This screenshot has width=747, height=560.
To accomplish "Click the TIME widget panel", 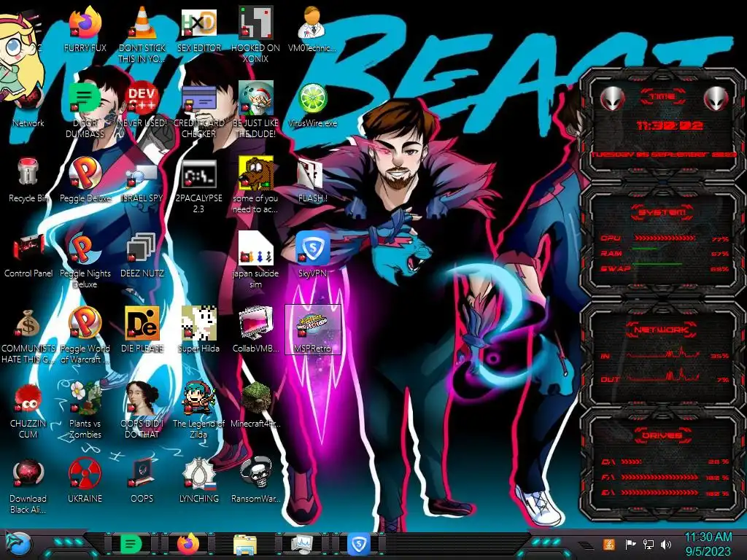I will (x=662, y=125).
